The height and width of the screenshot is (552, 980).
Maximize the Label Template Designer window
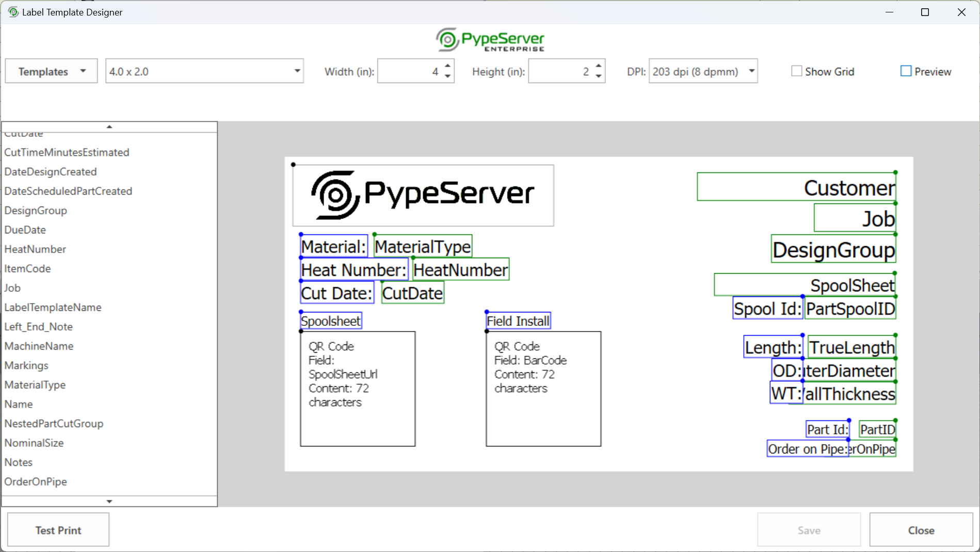(925, 12)
